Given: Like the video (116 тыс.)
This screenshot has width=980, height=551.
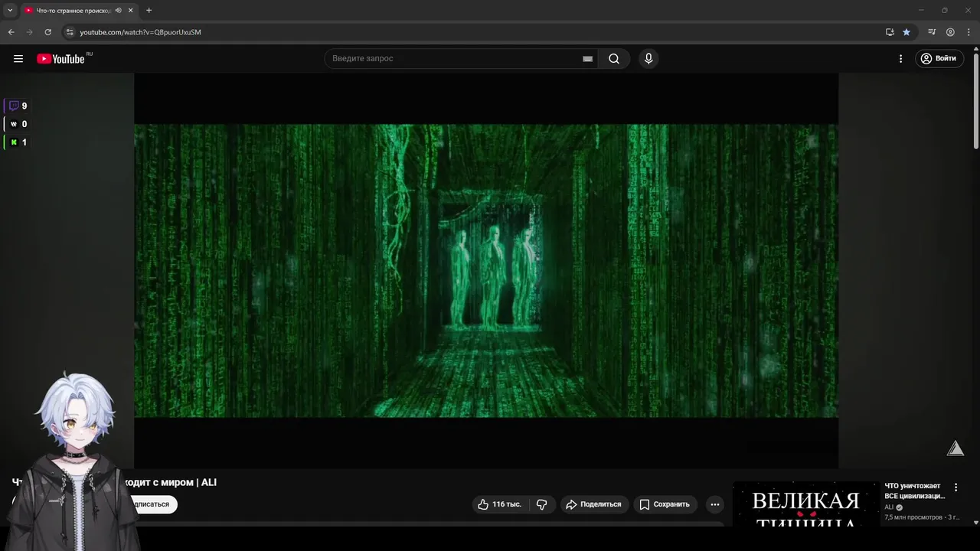Looking at the screenshot, I should pos(499,504).
